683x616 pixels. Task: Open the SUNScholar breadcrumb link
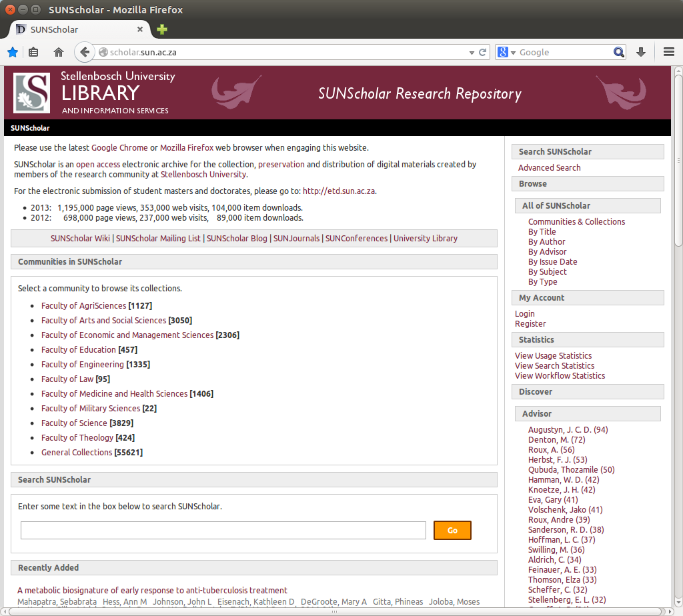click(x=30, y=128)
